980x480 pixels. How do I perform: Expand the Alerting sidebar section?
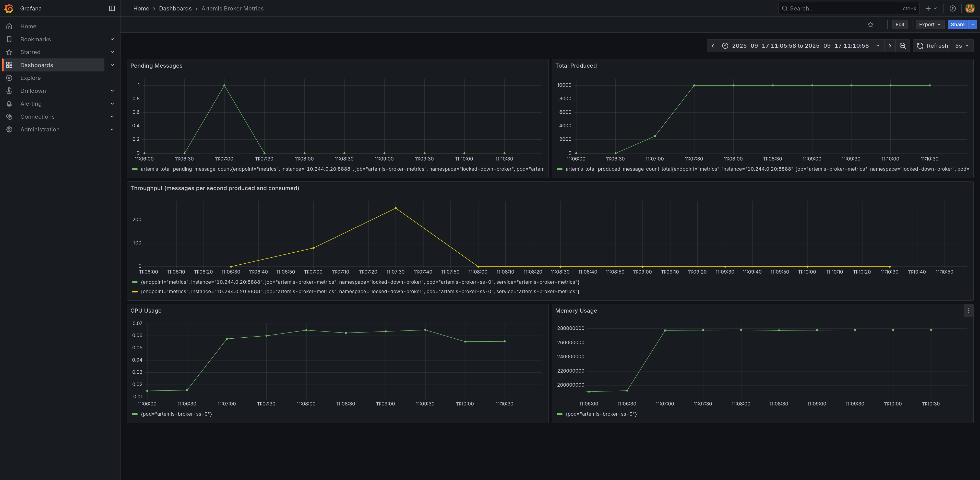[112, 104]
